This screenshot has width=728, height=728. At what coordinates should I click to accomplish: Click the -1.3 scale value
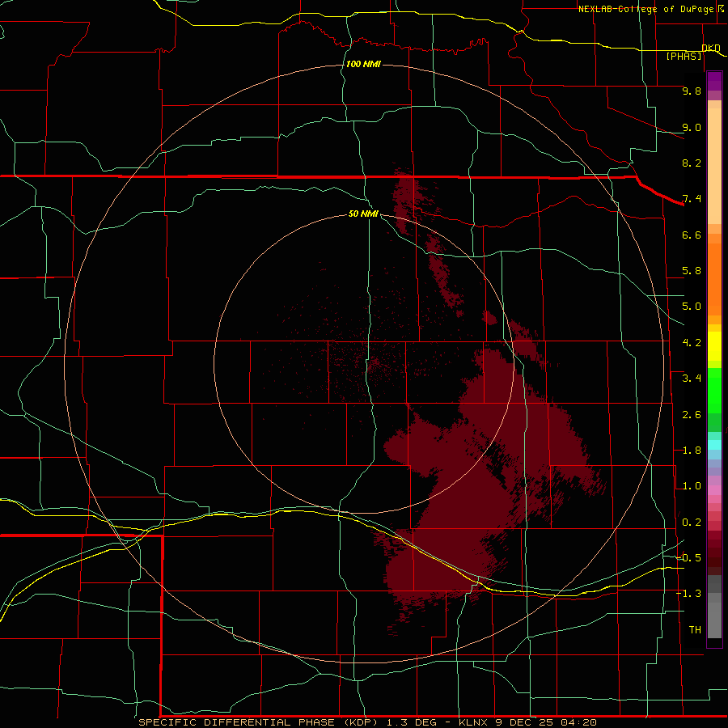pyautogui.click(x=688, y=594)
